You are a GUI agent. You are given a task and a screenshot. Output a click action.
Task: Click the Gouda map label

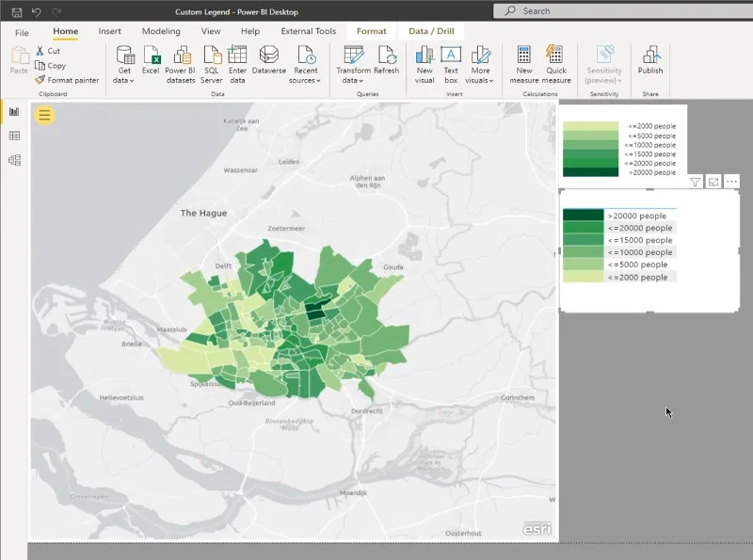pyautogui.click(x=393, y=267)
